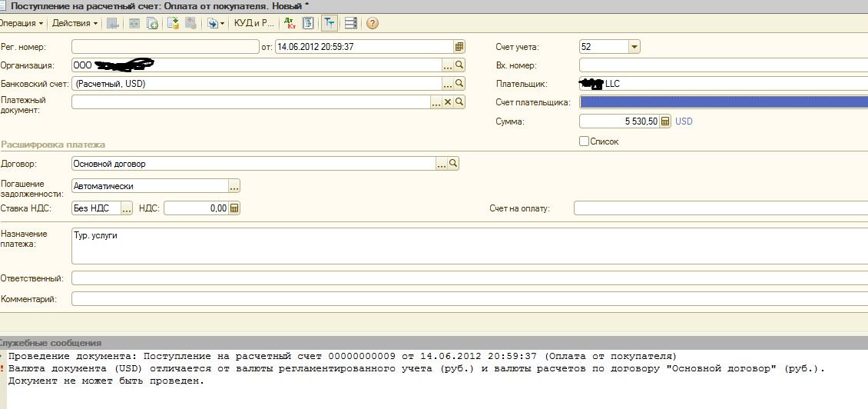The width and height of the screenshot is (868, 409).
Task: Enable the Список checkbox
Action: coord(585,141)
